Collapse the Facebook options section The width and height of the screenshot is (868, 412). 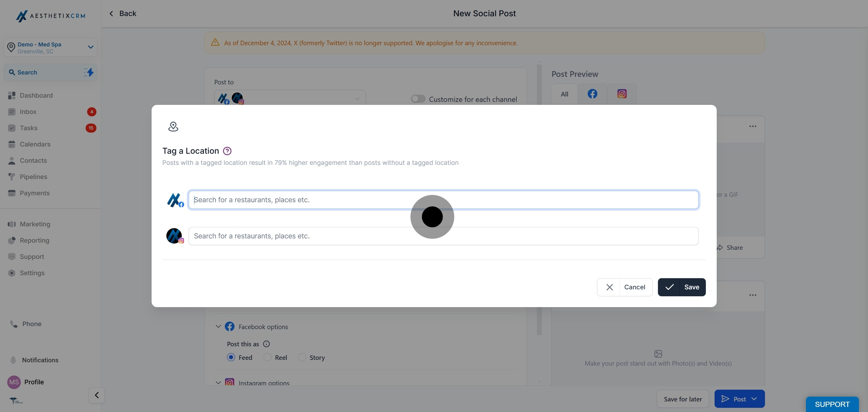218,326
